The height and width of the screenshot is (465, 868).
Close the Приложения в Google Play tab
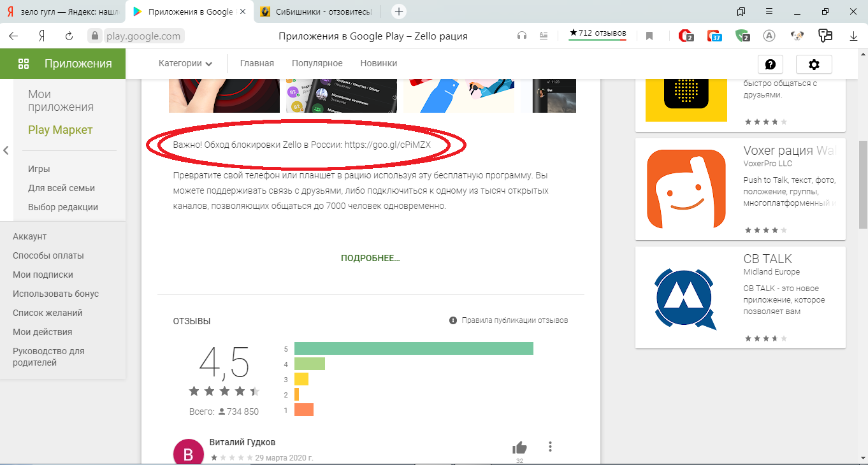(242, 11)
